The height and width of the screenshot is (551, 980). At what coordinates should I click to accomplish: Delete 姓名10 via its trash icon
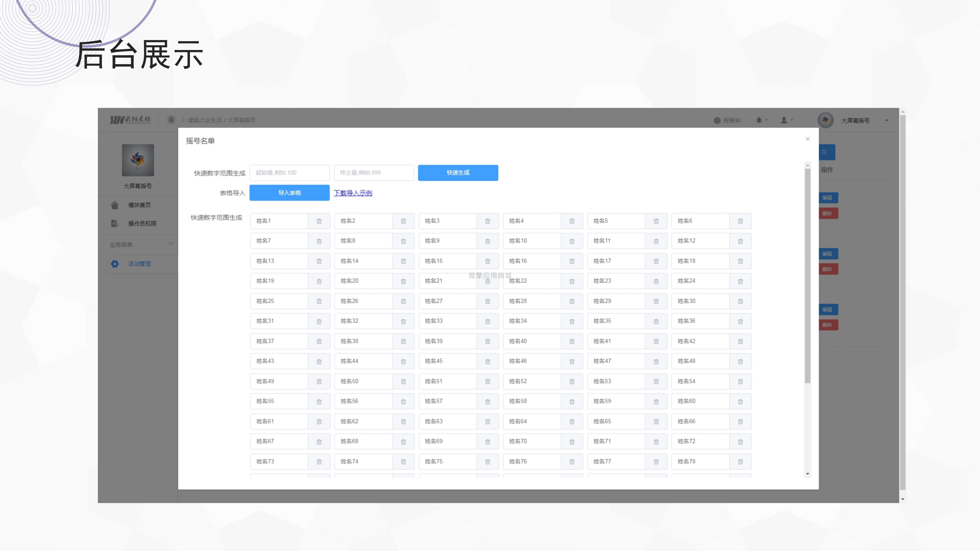click(572, 241)
